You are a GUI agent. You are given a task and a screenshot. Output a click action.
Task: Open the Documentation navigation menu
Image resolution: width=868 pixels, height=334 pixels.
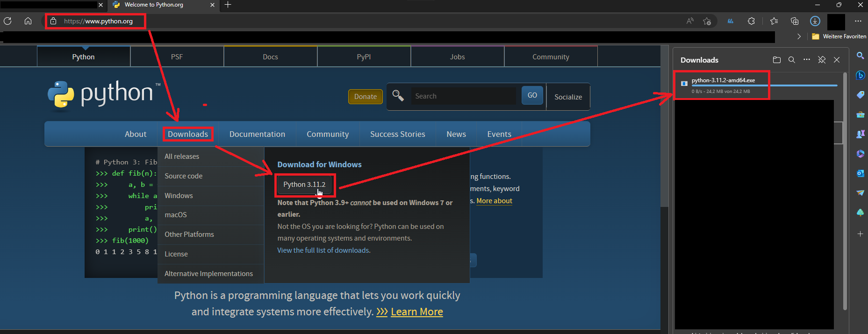257,134
